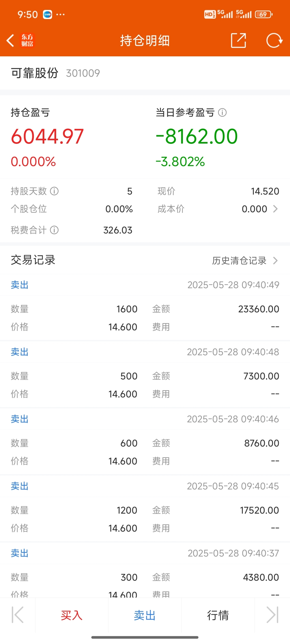Jump to last stock with right arrow
The width and height of the screenshot is (290, 644).
[x=272, y=615]
